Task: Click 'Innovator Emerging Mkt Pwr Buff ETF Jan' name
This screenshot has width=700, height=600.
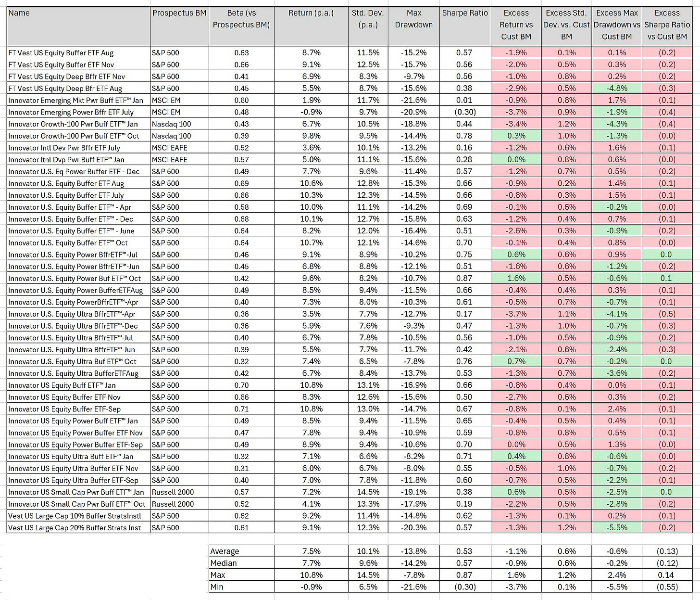Action: tap(78, 100)
